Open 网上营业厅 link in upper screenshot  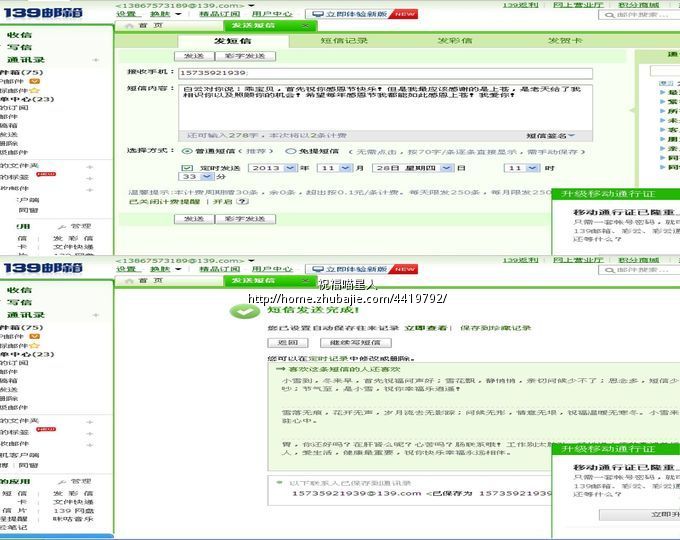(x=579, y=5)
